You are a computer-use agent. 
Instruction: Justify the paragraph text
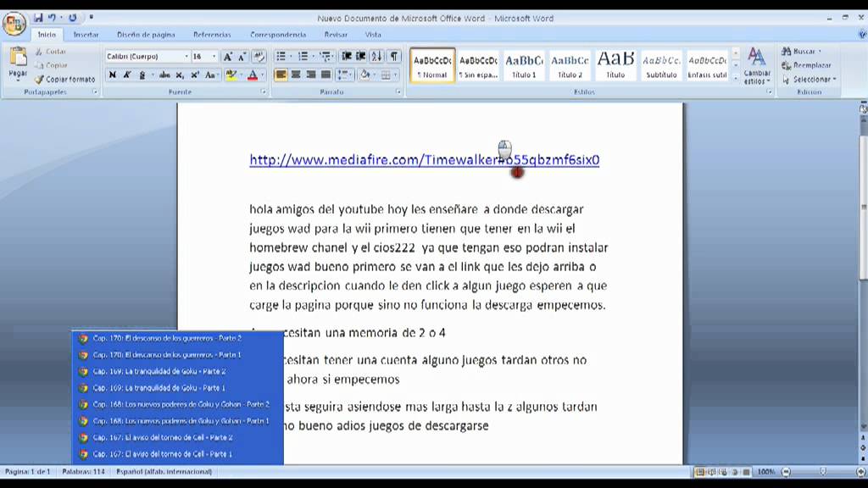pos(325,75)
